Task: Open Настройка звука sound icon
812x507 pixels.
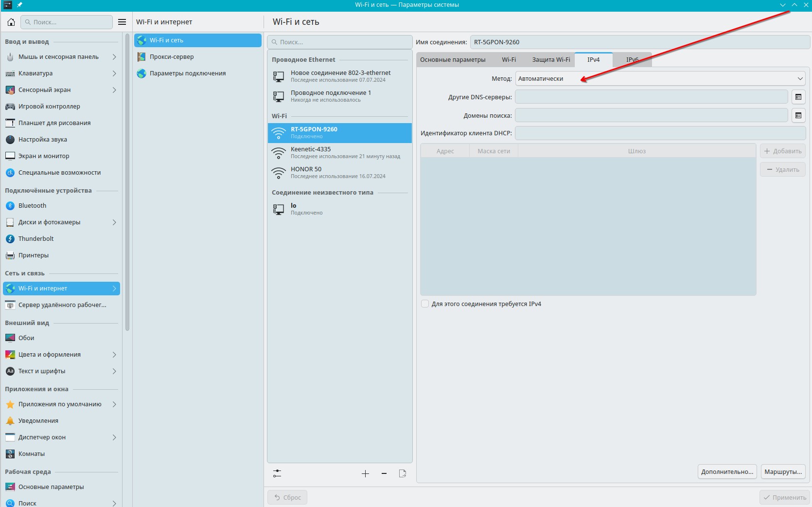Action: (x=10, y=140)
